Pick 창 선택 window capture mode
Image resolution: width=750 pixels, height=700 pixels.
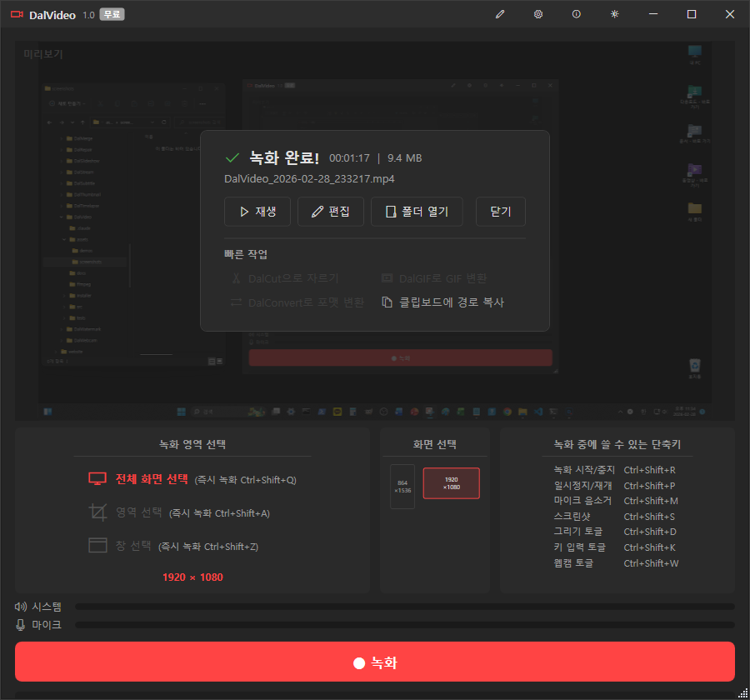tap(132, 546)
